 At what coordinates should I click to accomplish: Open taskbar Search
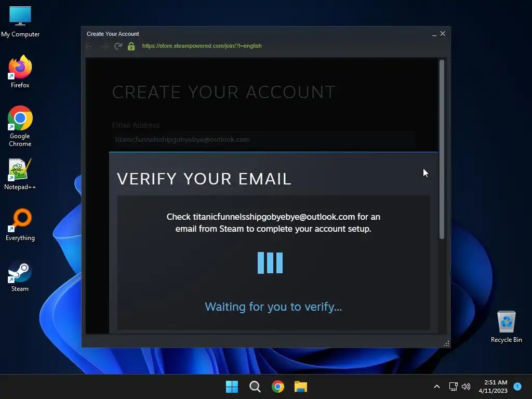(x=255, y=387)
